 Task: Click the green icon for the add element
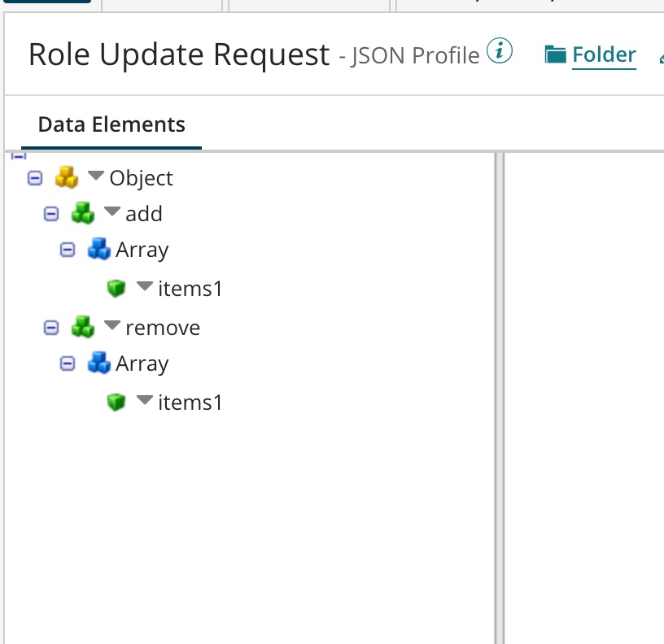[83, 213]
